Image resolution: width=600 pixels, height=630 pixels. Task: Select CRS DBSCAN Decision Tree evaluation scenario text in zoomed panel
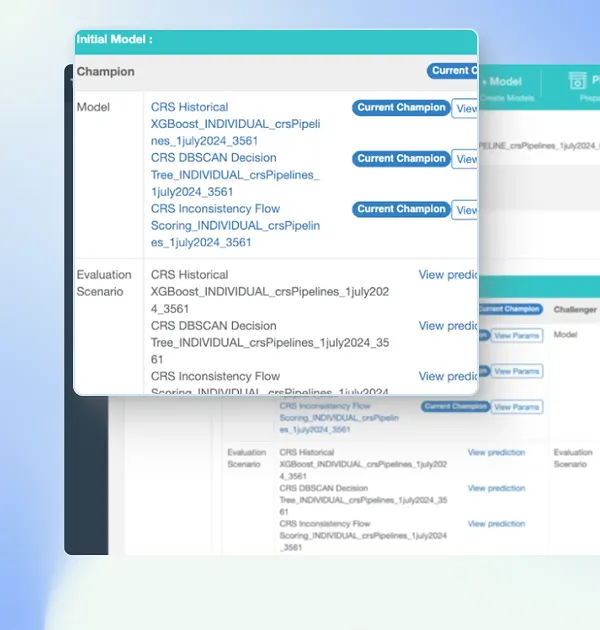click(270, 342)
